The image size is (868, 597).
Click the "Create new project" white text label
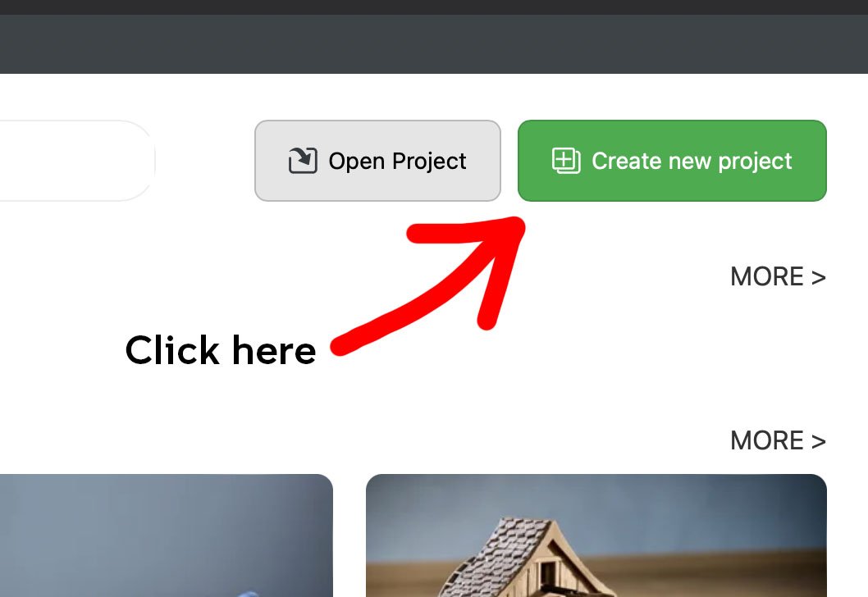coord(692,161)
